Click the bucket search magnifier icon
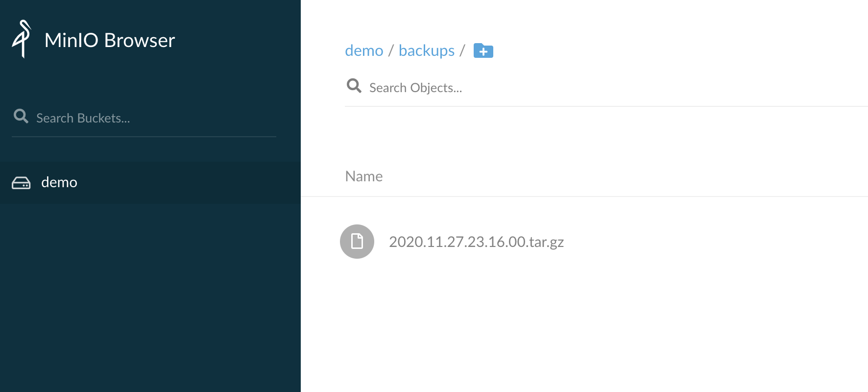868x392 pixels. click(21, 116)
